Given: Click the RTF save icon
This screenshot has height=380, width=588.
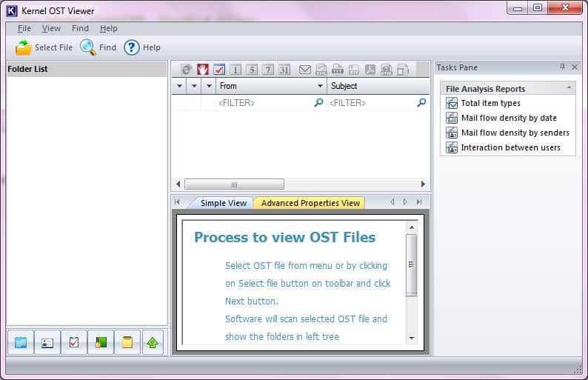Looking at the screenshot, I should coord(354,70).
